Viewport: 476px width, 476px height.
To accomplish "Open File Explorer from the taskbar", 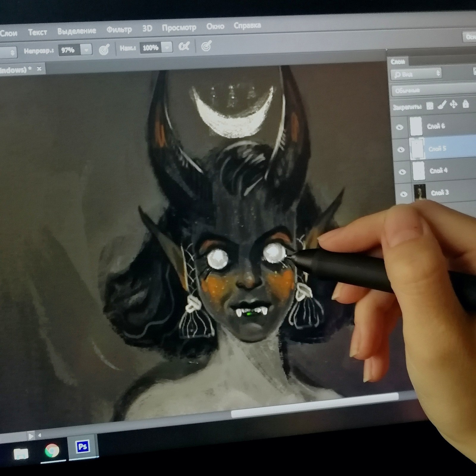I will [x=21, y=454].
